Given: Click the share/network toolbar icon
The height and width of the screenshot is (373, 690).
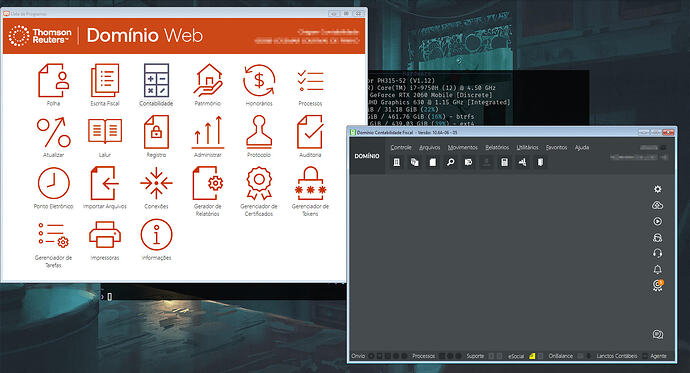Looking at the screenshot, I should (x=522, y=162).
